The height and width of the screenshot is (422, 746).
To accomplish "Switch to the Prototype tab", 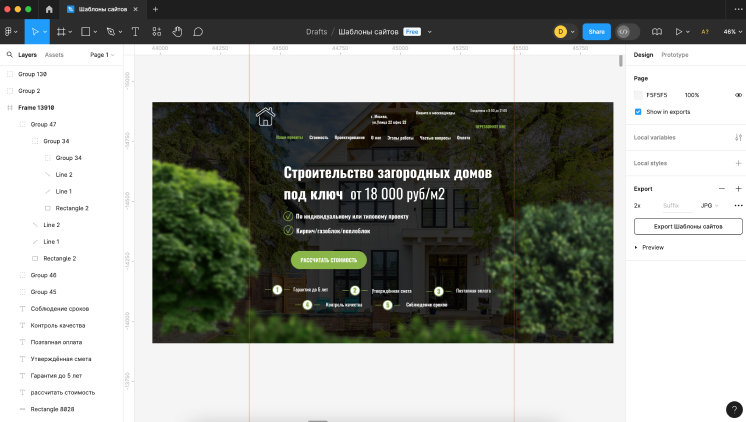I will click(x=674, y=54).
